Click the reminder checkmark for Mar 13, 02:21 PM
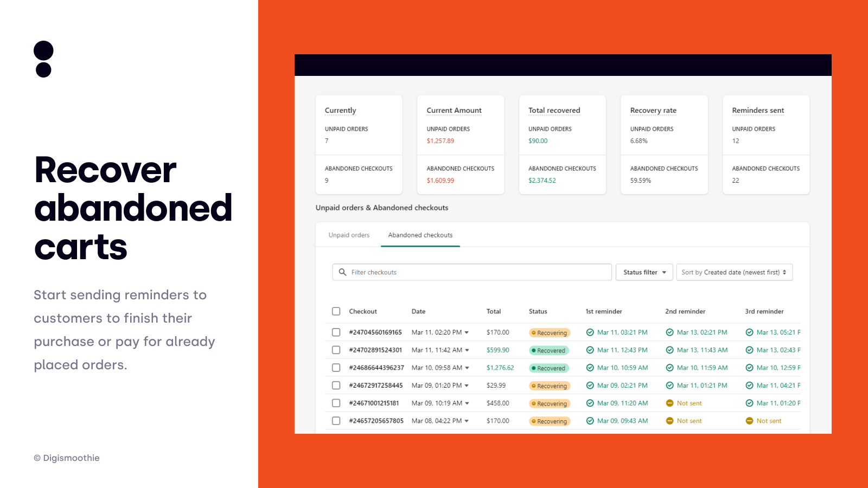 (669, 332)
